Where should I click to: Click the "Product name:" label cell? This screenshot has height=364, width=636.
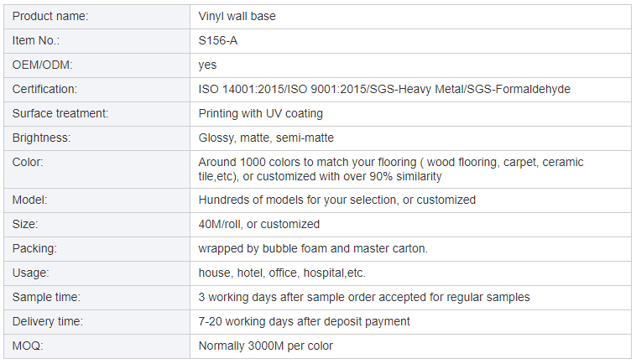click(x=50, y=16)
